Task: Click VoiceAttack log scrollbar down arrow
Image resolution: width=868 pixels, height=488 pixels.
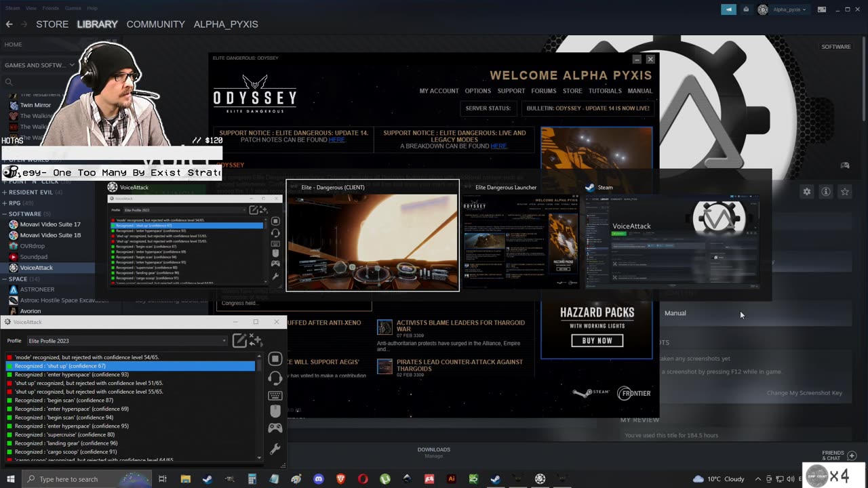Action: tap(259, 458)
